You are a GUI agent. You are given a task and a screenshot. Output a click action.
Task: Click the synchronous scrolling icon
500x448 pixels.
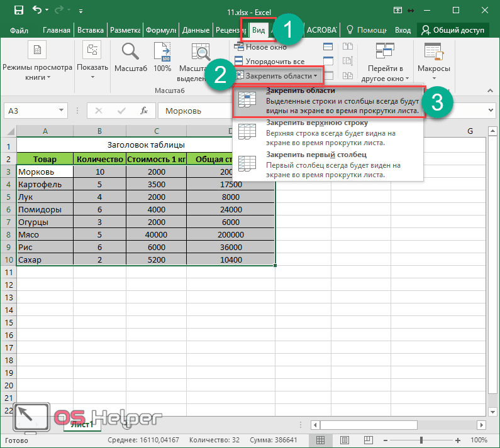348,61
